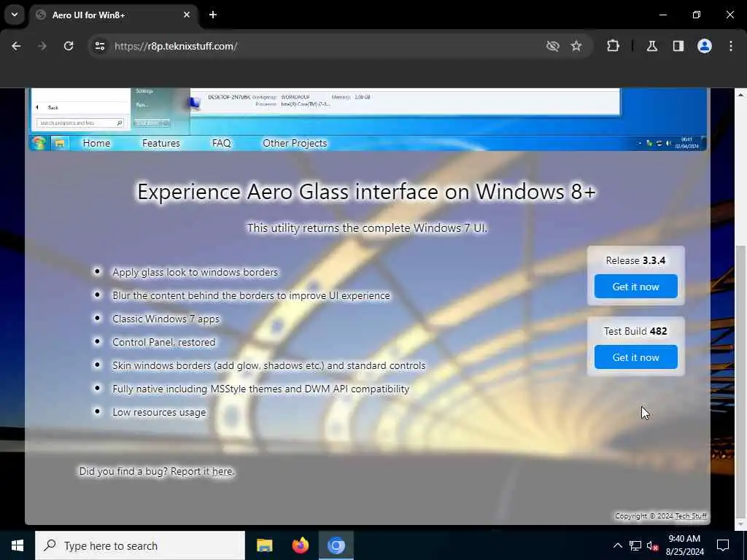Open the clock and date display
Screen dimensions: 747x560
(684, 545)
